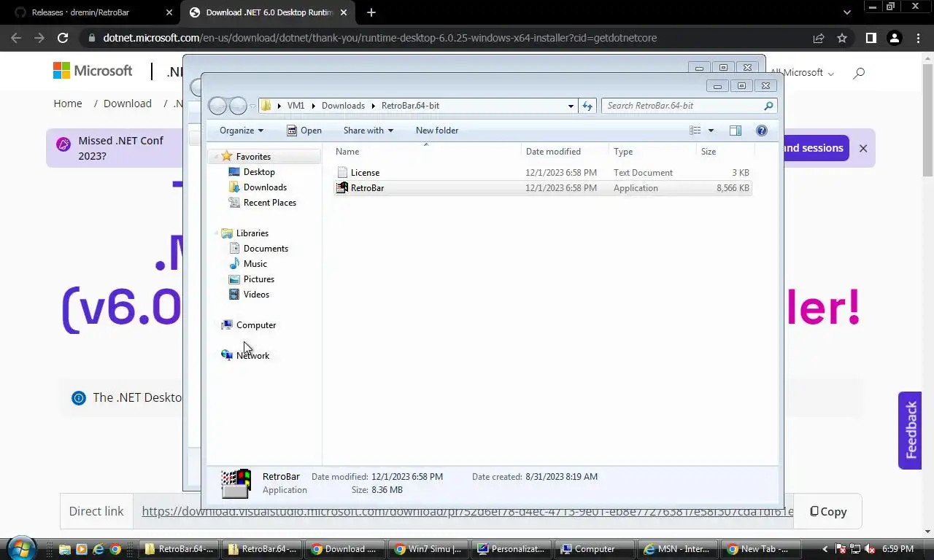Image resolution: width=934 pixels, height=560 pixels.
Task: Click VM1 in the address path
Action: [296, 106]
